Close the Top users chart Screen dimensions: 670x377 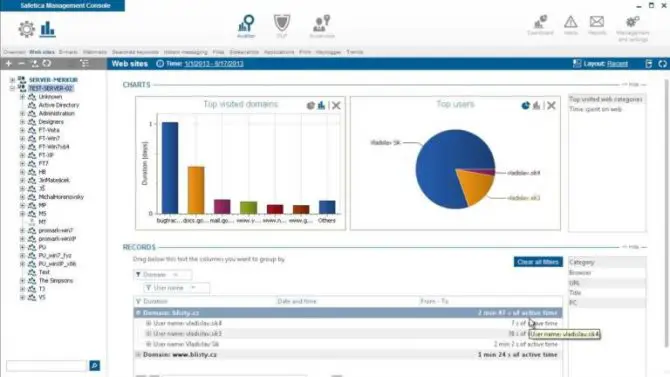551,105
